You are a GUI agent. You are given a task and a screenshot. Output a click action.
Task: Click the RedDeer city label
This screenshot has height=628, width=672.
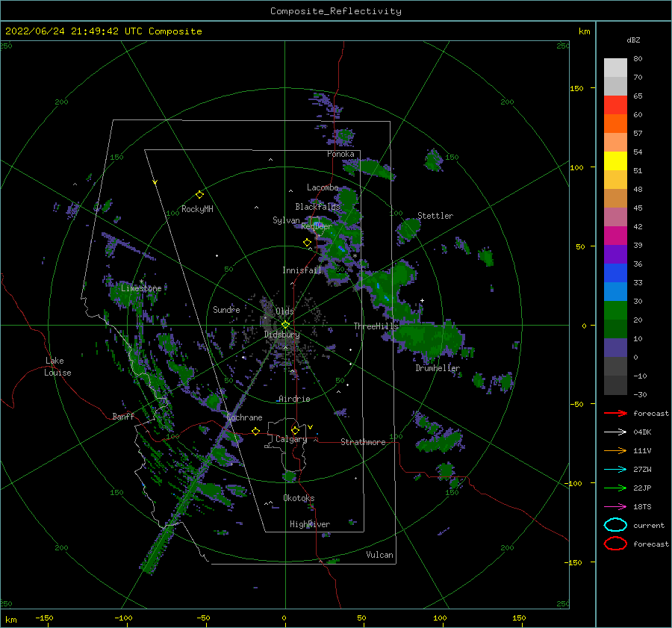point(317,226)
